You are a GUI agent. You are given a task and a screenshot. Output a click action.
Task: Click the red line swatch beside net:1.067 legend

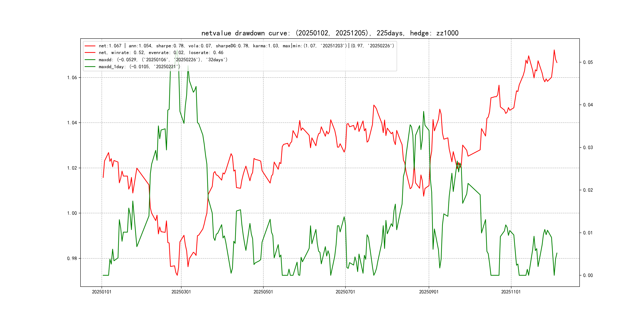click(90, 46)
